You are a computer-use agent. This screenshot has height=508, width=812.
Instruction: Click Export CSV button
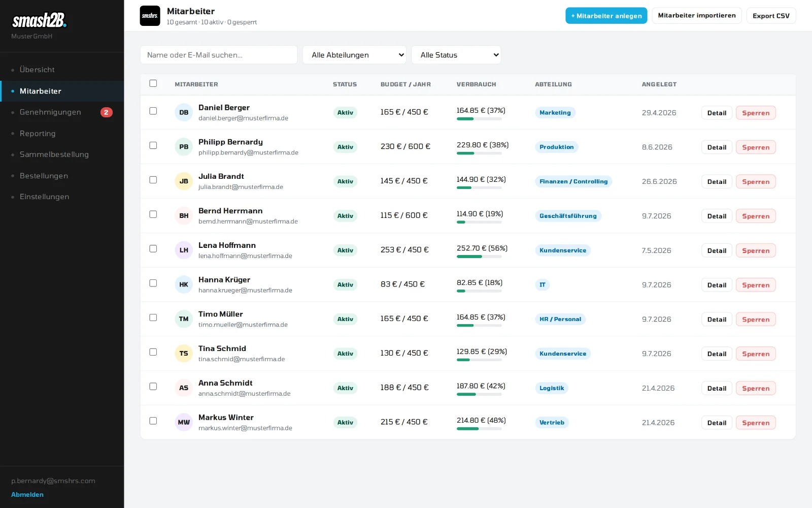(x=771, y=16)
